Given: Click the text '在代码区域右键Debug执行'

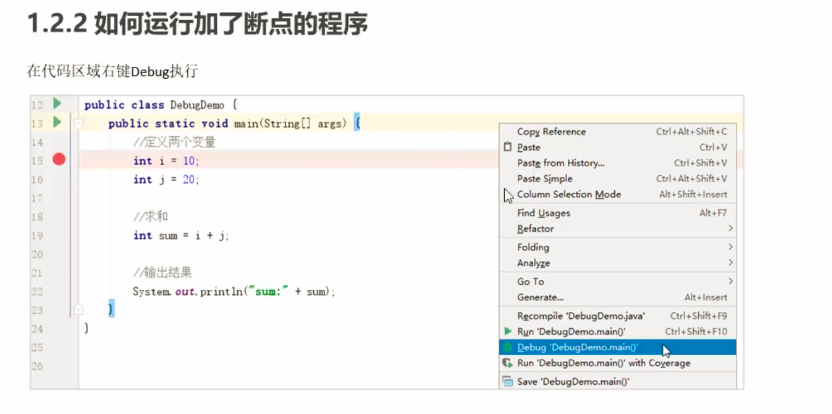Looking at the screenshot, I should pos(112,72).
